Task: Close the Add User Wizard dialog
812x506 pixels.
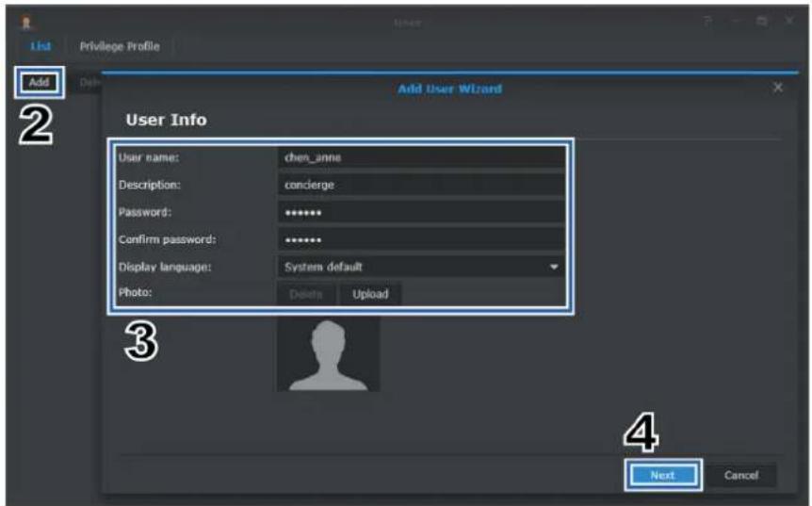Action: 777,88
